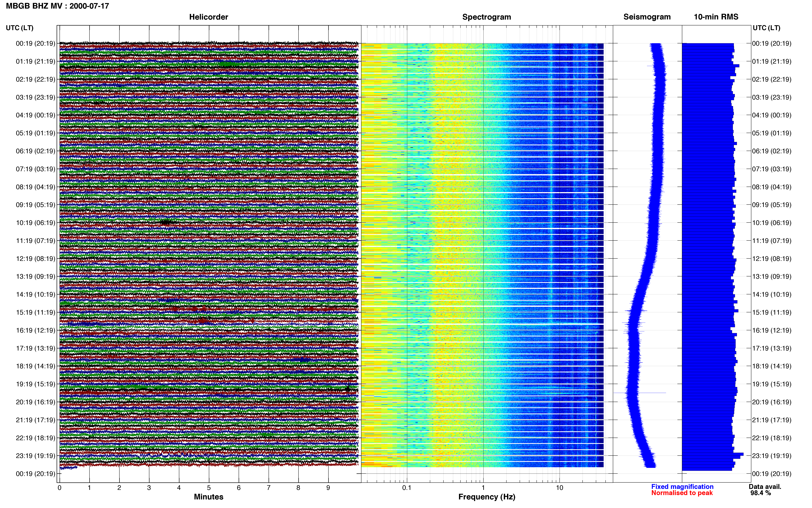Click the 'Frequency (Hz)' x-axis label

487,497
